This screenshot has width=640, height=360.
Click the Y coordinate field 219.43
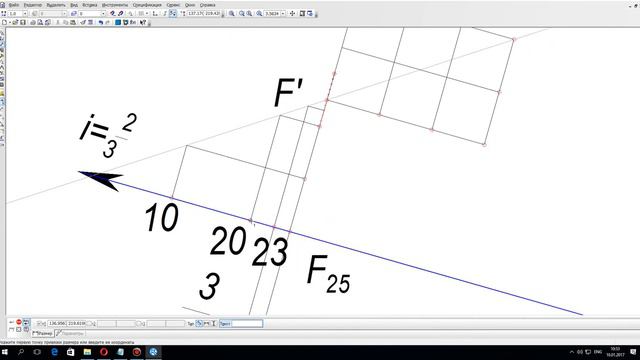212,13
